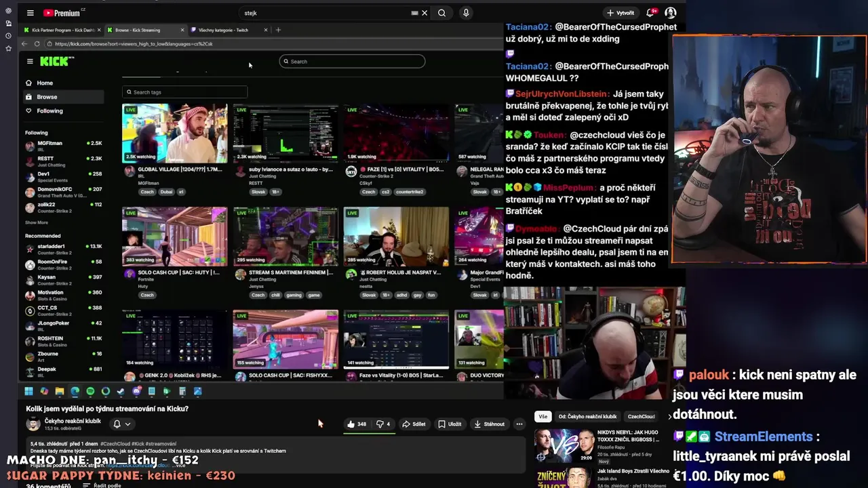Select the CzechCloud recommendations chip
Screen dimensions: 868x488
[x=641, y=416]
